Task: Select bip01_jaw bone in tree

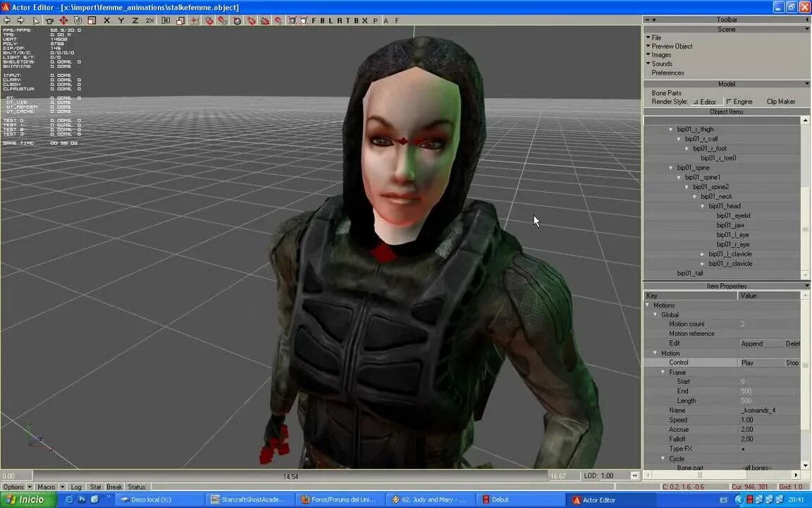Action: pyautogui.click(x=730, y=225)
